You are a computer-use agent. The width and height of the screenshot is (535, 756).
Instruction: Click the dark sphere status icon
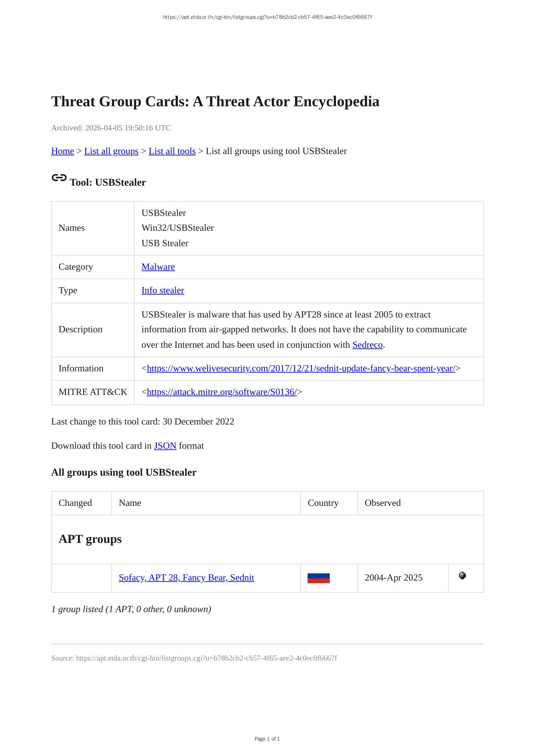coord(462,576)
